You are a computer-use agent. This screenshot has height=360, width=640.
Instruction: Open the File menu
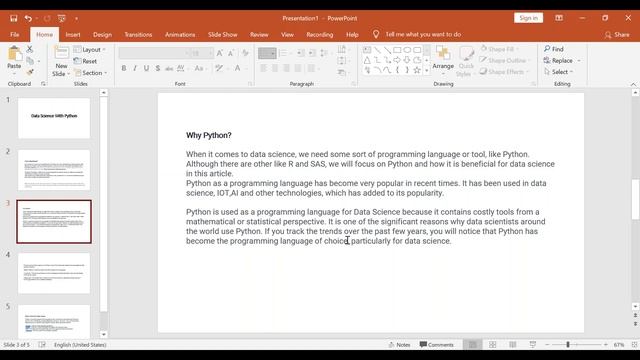tap(15, 35)
